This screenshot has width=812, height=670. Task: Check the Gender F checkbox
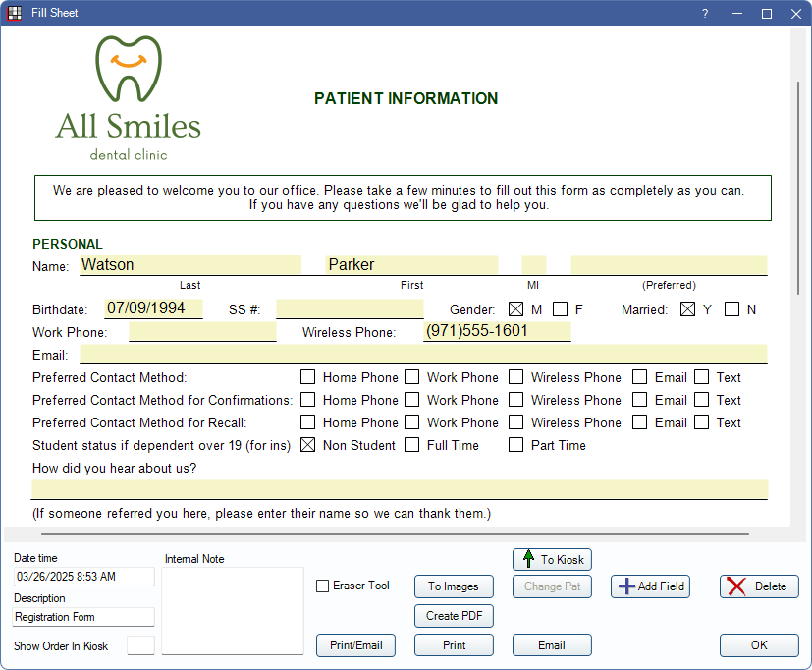[560, 309]
